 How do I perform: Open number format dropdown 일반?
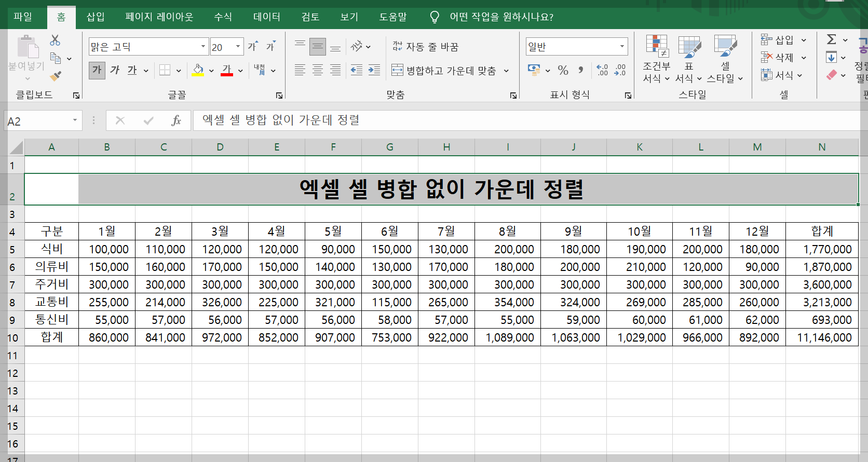[622, 47]
